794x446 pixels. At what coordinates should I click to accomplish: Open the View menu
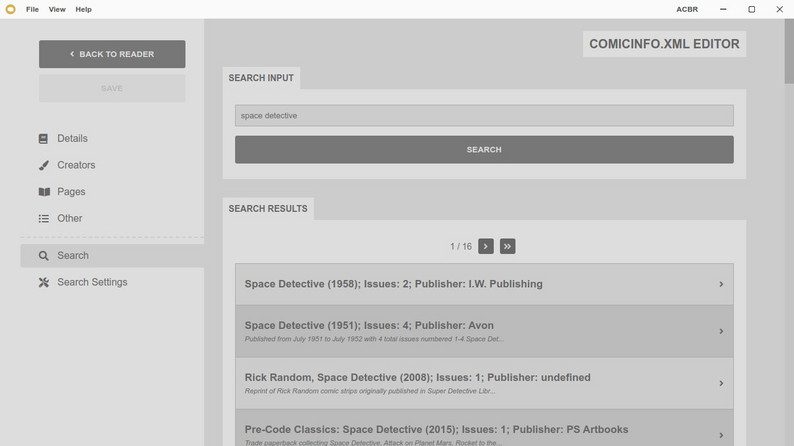click(x=57, y=9)
